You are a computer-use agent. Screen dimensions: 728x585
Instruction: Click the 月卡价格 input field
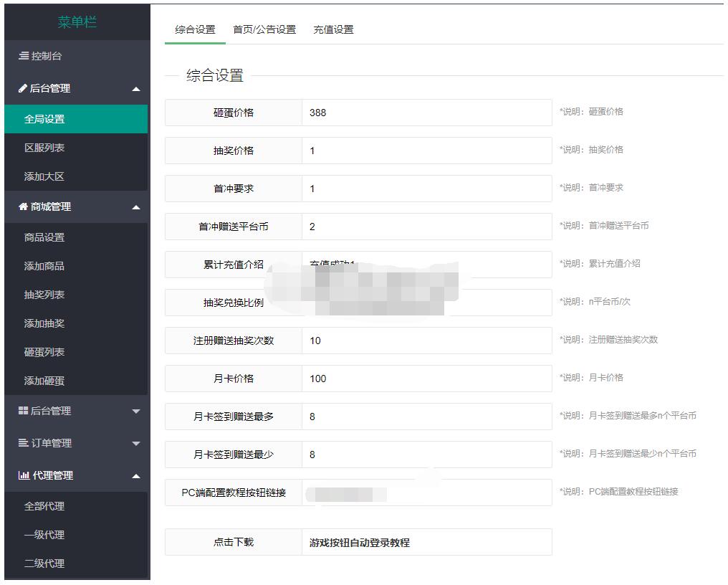coord(426,379)
